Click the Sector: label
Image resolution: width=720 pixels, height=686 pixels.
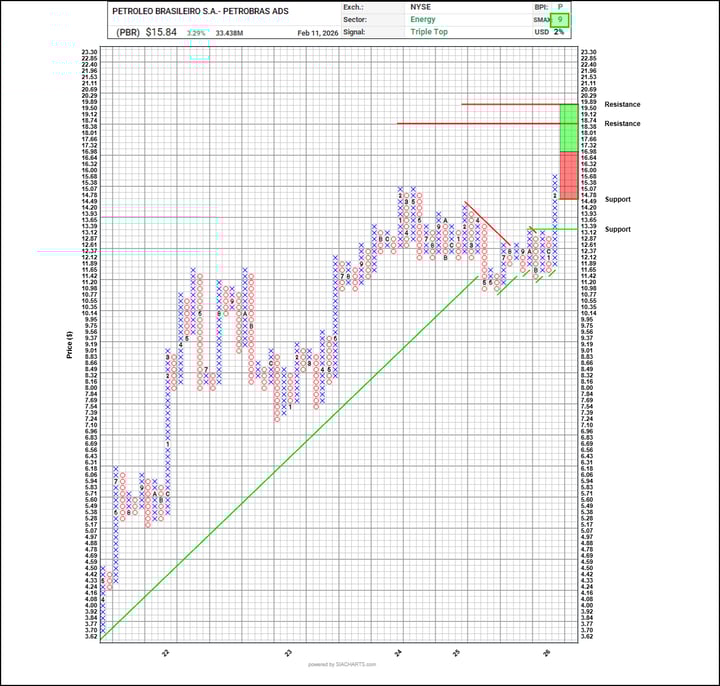coord(355,20)
